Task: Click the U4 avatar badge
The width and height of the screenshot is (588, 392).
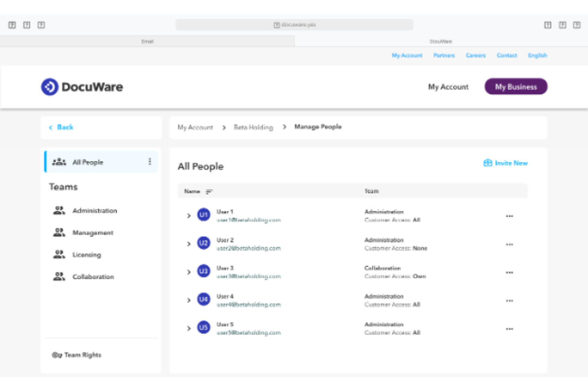Action: coord(204,299)
